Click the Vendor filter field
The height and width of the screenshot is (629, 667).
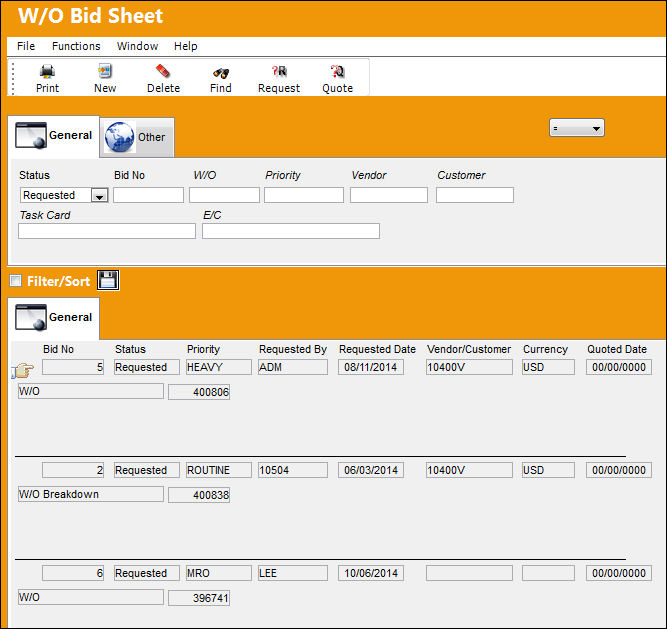(x=389, y=195)
